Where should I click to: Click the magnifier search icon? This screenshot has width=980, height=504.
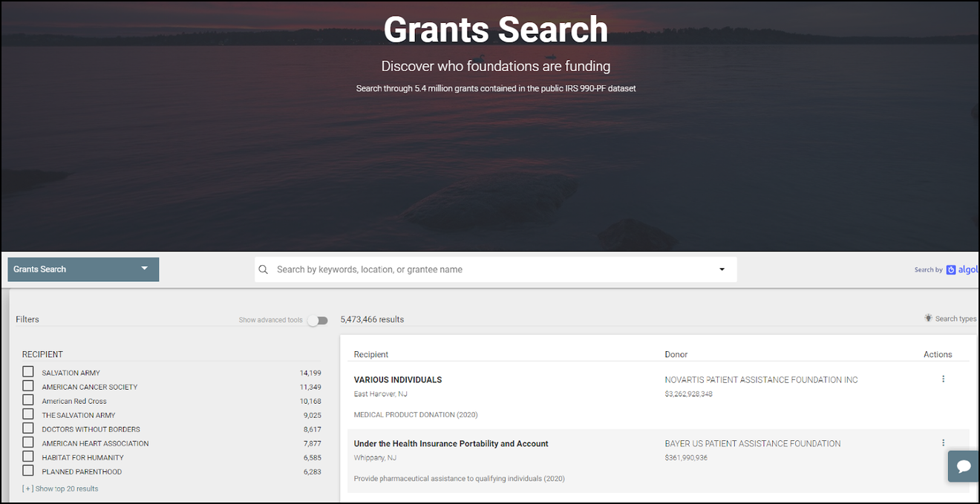point(263,269)
